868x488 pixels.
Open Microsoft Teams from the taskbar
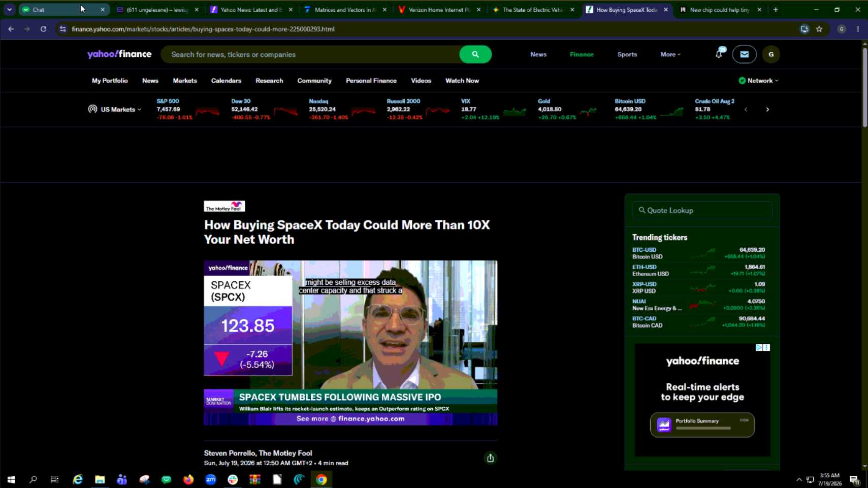(122, 479)
